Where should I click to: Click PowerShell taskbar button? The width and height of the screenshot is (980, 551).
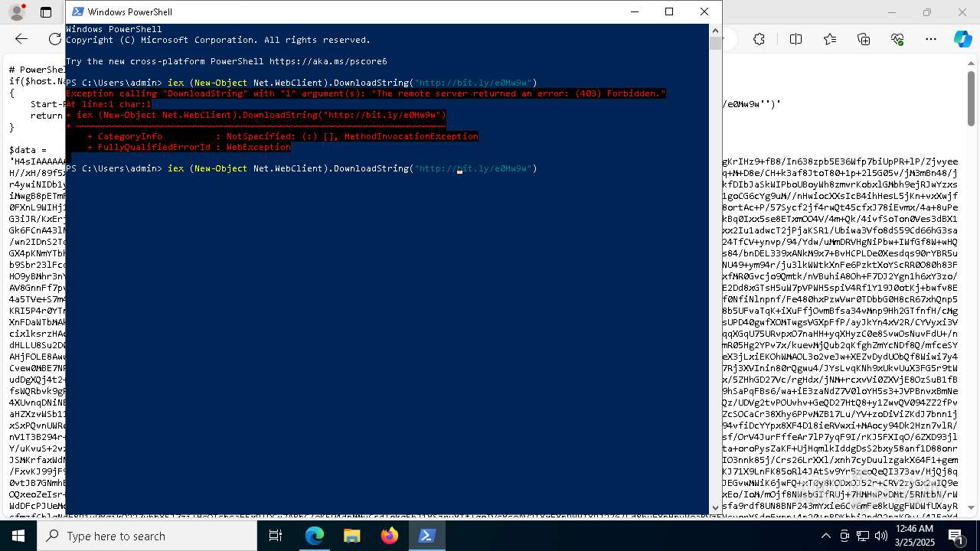[427, 536]
